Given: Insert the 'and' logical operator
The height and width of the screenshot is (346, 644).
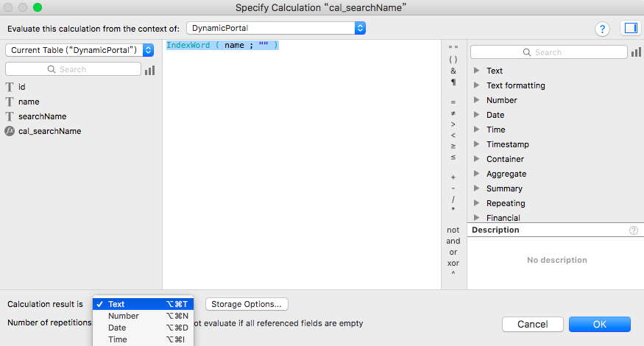Looking at the screenshot, I should pyautogui.click(x=453, y=241).
